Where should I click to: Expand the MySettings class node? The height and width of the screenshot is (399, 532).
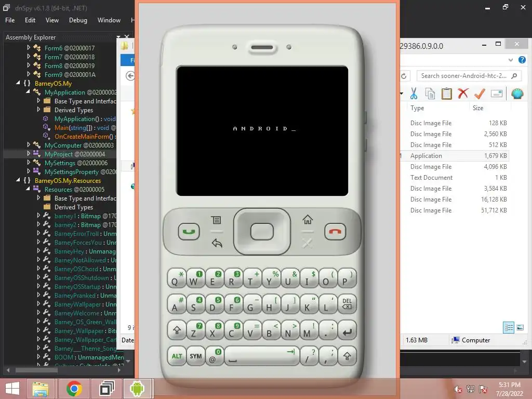tap(29, 163)
